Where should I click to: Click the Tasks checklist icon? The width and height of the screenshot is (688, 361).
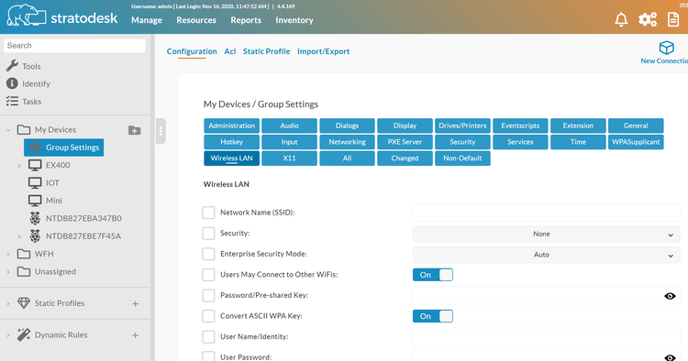tap(12, 101)
